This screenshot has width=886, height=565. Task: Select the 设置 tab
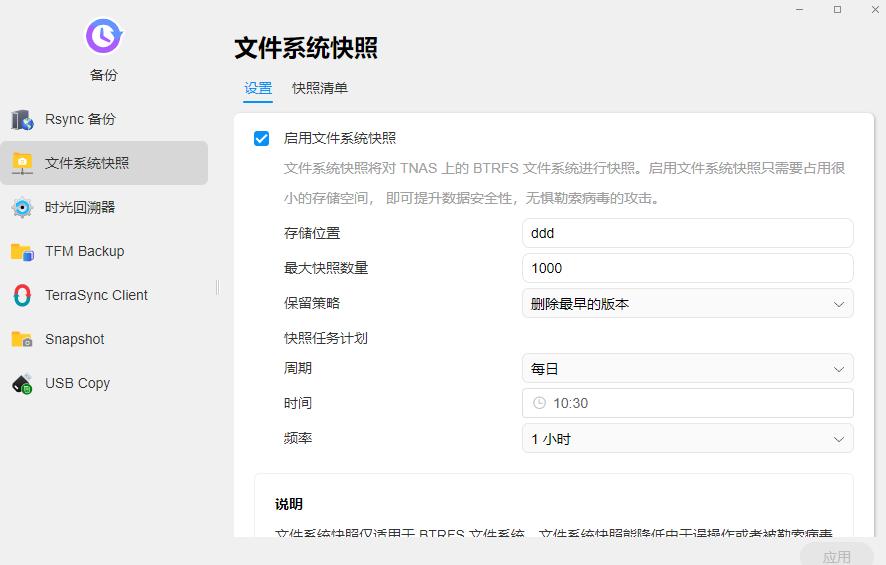pos(258,88)
